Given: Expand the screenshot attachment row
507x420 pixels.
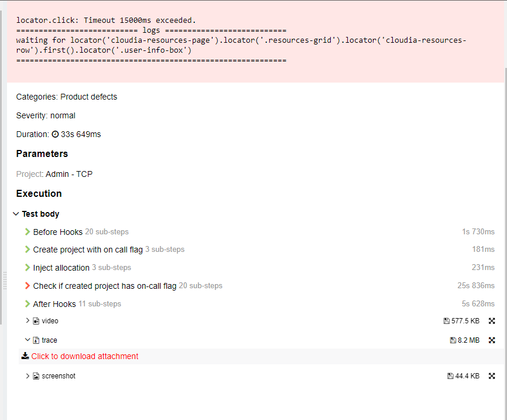Looking at the screenshot, I should (x=28, y=376).
